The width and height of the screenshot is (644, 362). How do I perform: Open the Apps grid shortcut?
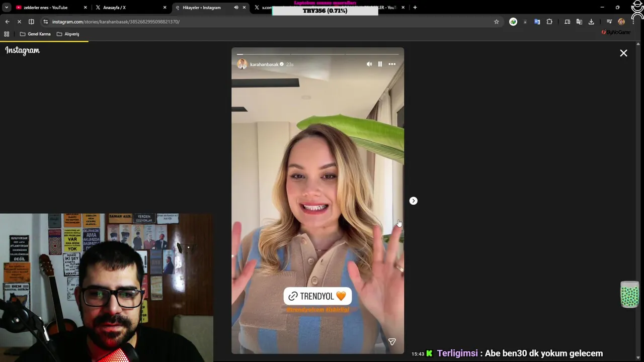coord(7,34)
